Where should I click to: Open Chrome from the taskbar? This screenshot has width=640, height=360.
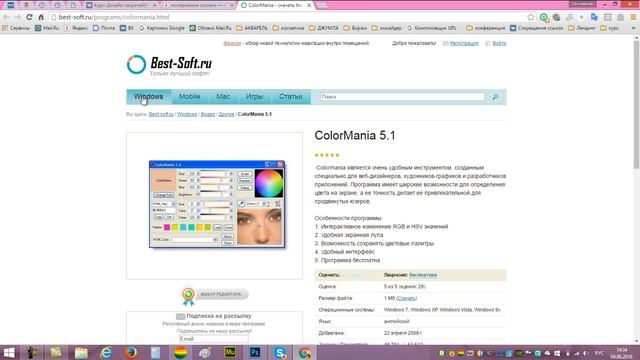(305, 353)
